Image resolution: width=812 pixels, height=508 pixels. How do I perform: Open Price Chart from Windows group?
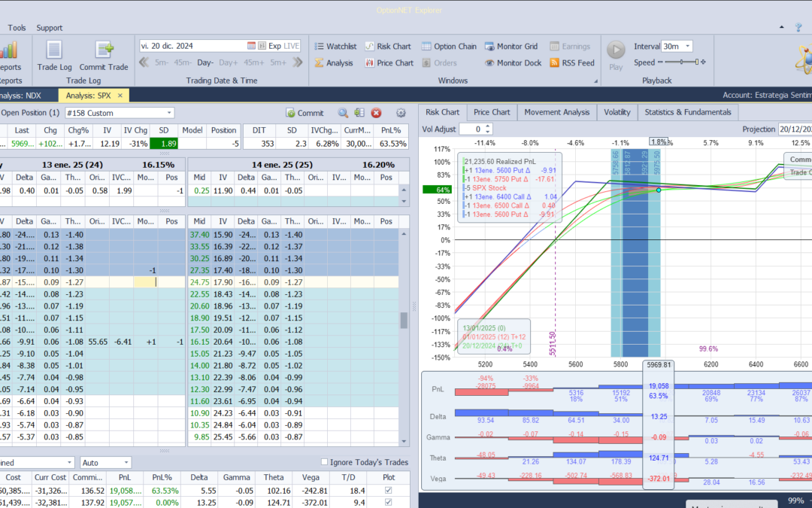pos(389,62)
